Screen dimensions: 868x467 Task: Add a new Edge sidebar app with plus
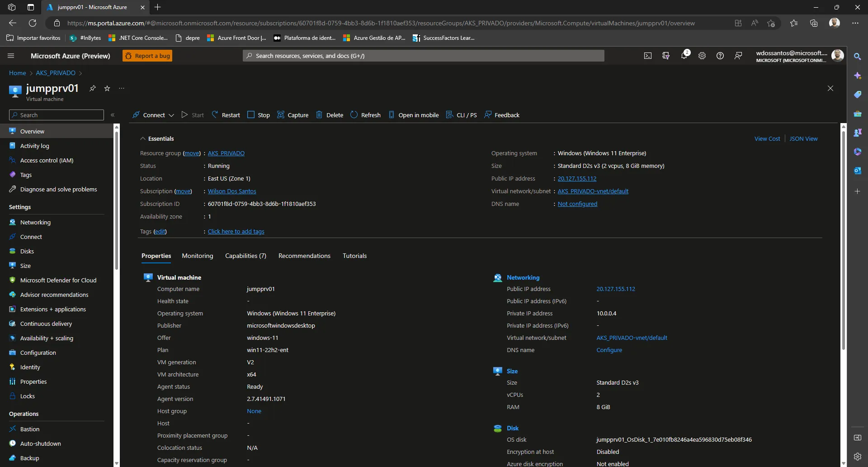click(857, 191)
